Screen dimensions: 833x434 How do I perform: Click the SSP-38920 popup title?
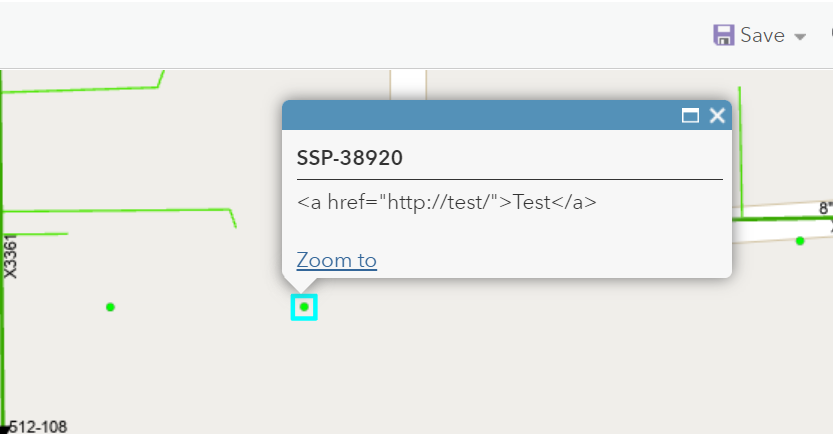pos(350,158)
